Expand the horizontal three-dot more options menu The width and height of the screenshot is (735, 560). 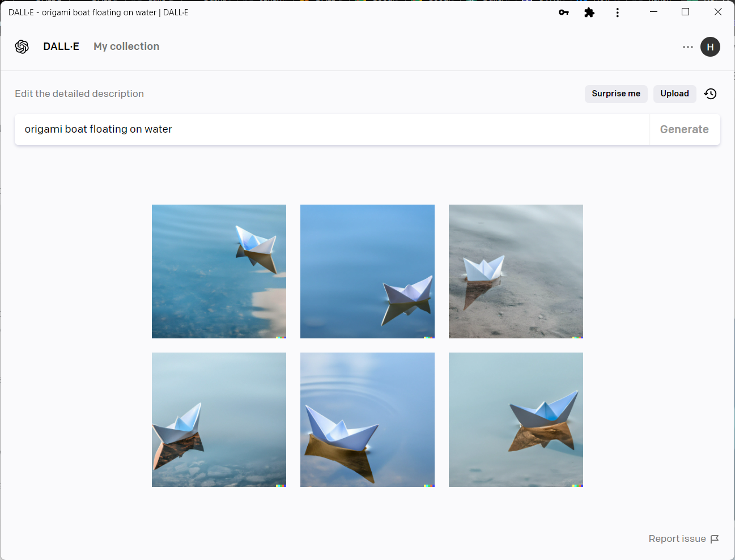(687, 47)
